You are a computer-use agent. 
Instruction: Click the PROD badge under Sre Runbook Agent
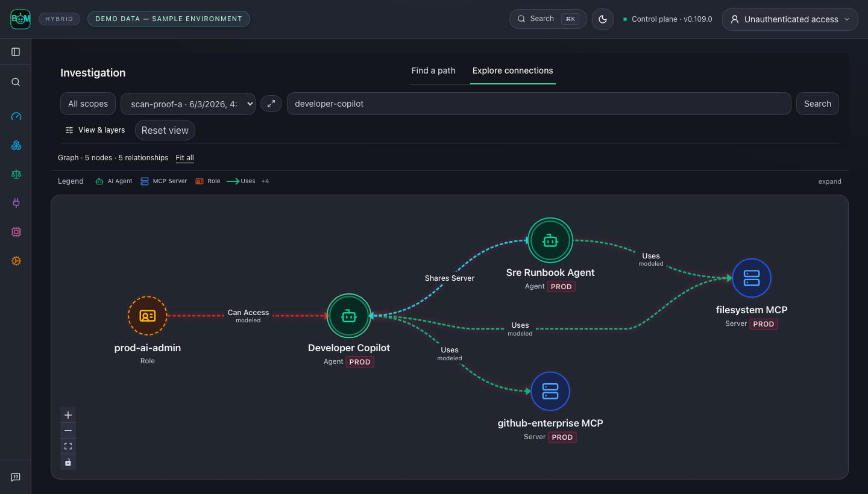point(561,287)
